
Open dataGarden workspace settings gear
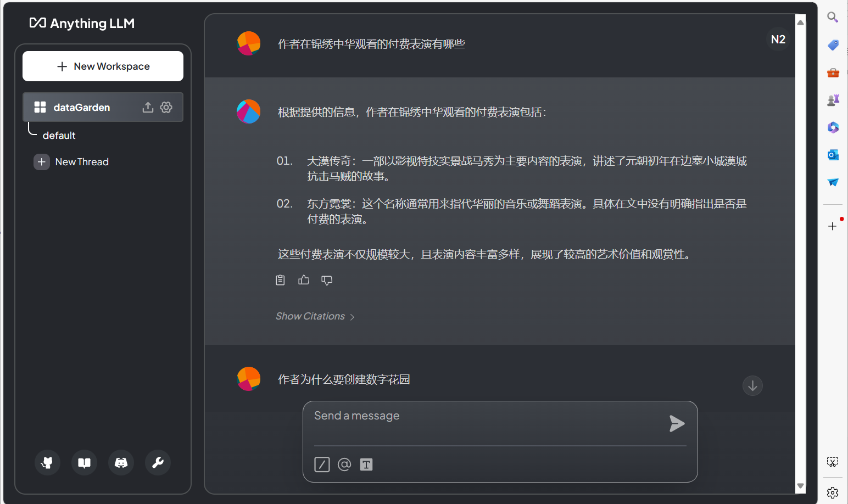coord(166,107)
